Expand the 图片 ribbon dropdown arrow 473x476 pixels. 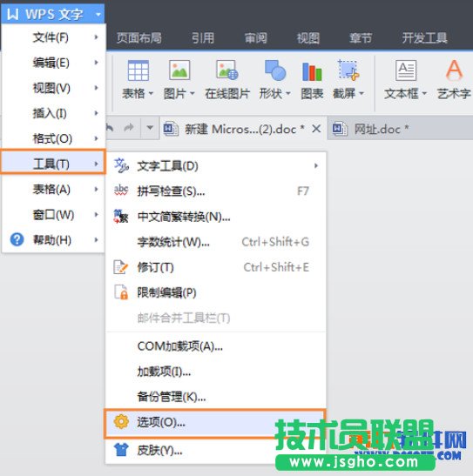click(193, 93)
